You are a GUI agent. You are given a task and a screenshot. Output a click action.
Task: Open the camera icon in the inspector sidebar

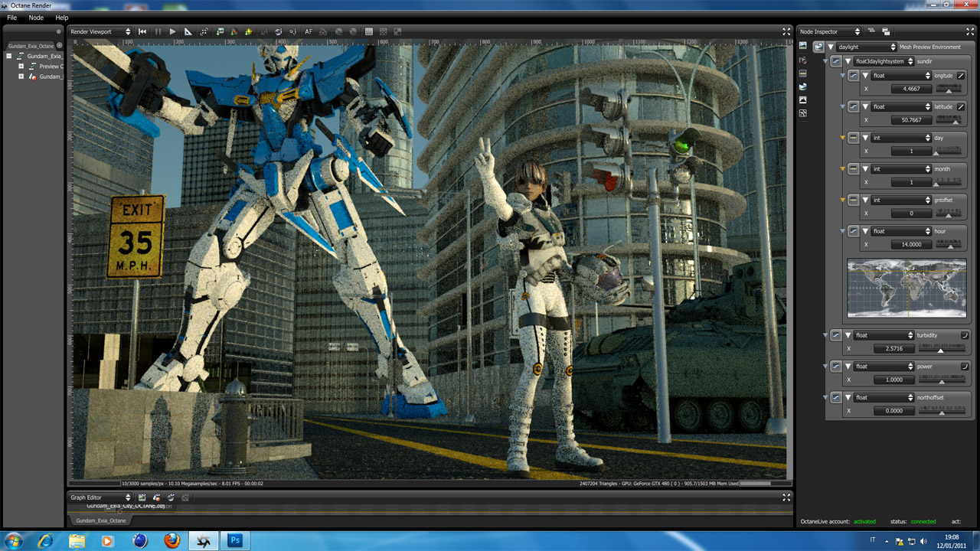802,60
